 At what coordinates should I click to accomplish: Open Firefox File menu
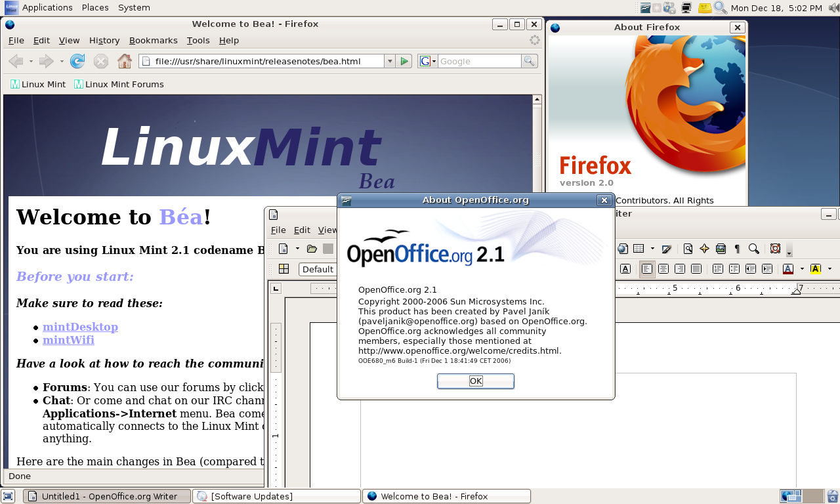point(16,40)
